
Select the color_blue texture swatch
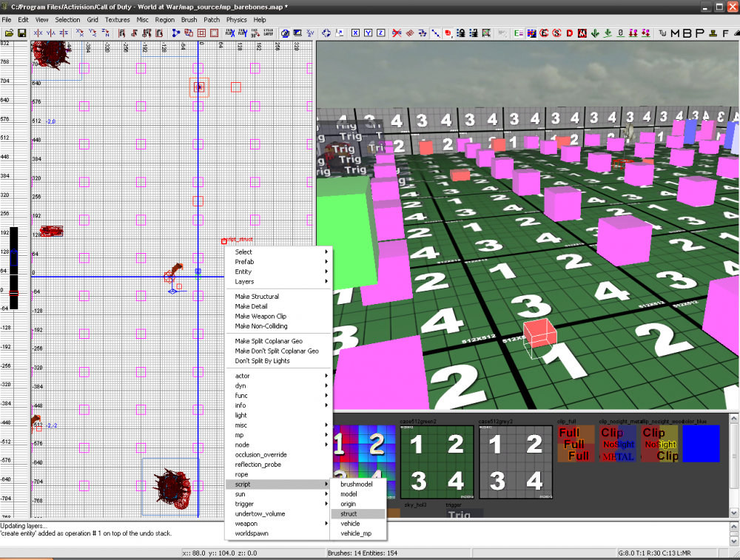point(701,444)
